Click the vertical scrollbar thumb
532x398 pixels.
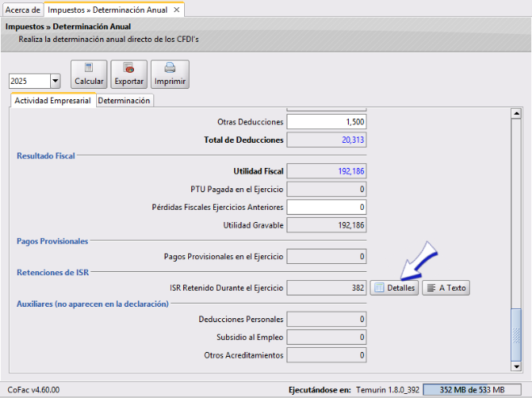tap(516, 335)
